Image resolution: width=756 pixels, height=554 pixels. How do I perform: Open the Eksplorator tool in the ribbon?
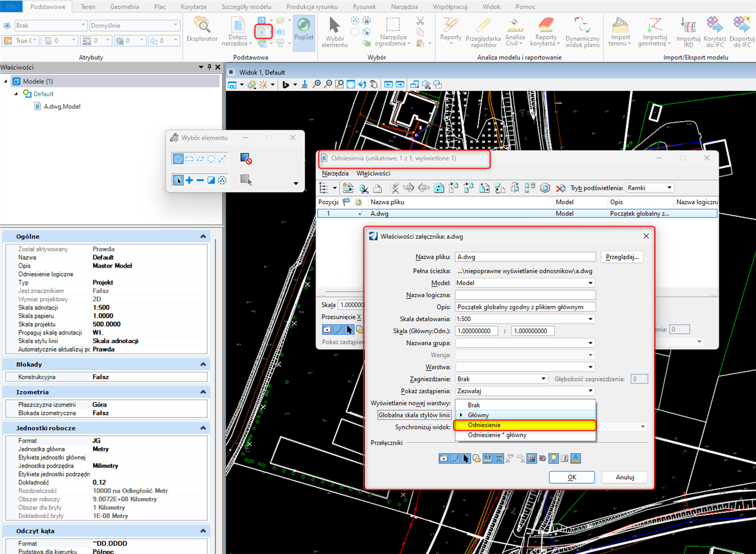tap(202, 30)
